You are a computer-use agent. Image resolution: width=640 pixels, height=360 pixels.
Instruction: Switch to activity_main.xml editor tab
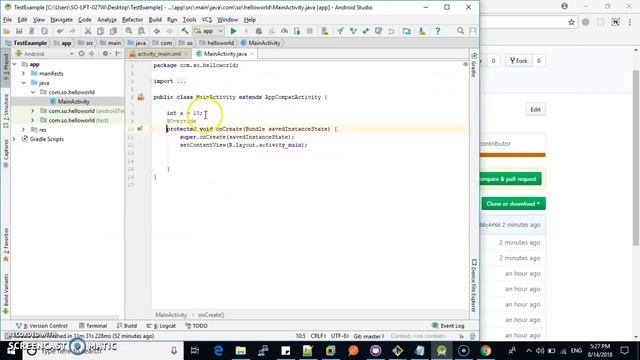(158, 54)
